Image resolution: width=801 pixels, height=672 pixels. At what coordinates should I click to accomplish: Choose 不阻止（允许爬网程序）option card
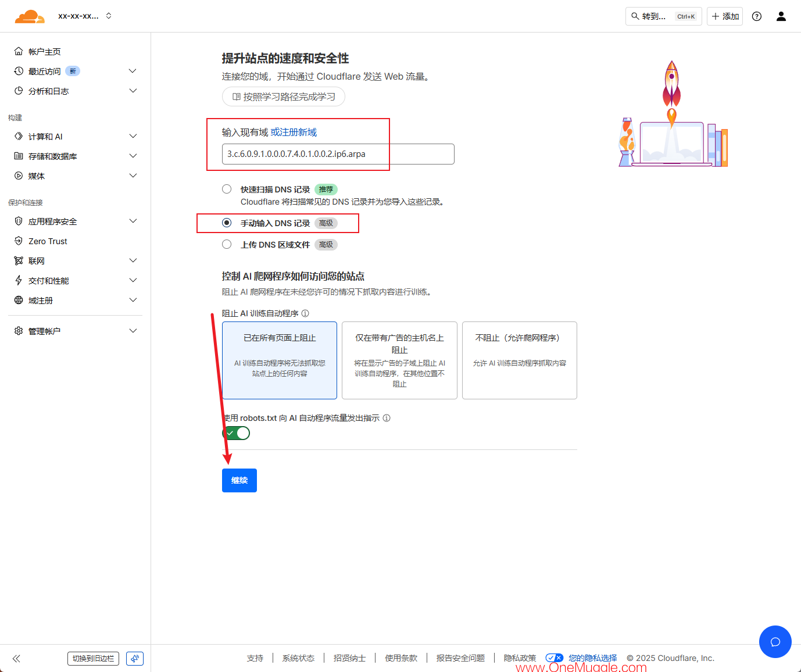520,360
